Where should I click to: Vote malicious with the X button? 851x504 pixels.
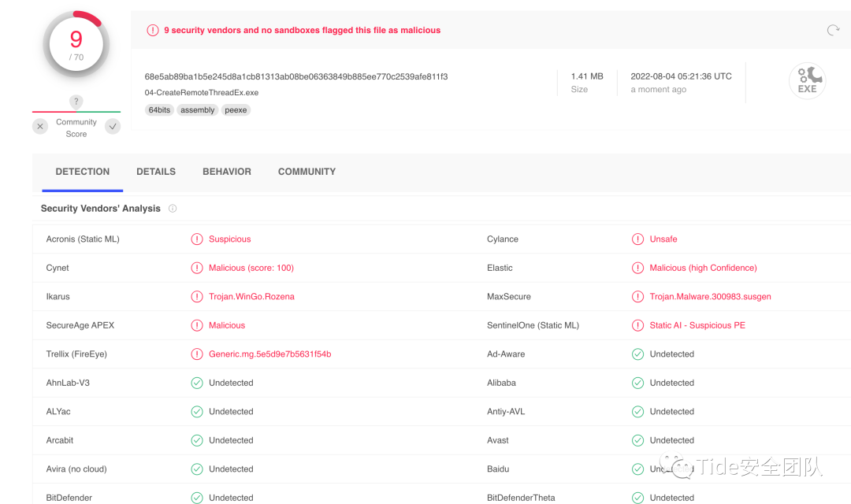40,127
